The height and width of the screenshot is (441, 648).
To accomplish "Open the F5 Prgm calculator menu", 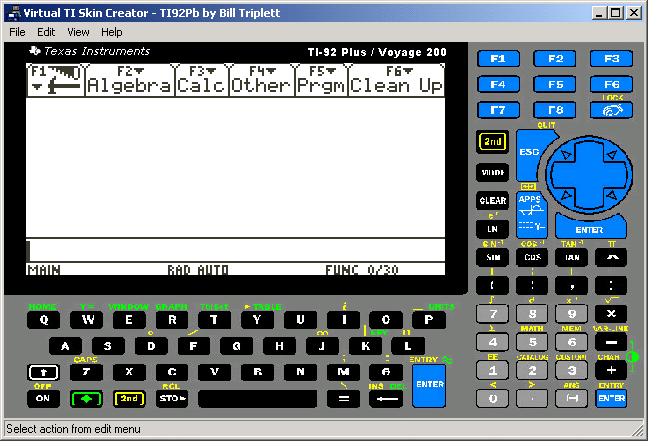I will click(321, 80).
